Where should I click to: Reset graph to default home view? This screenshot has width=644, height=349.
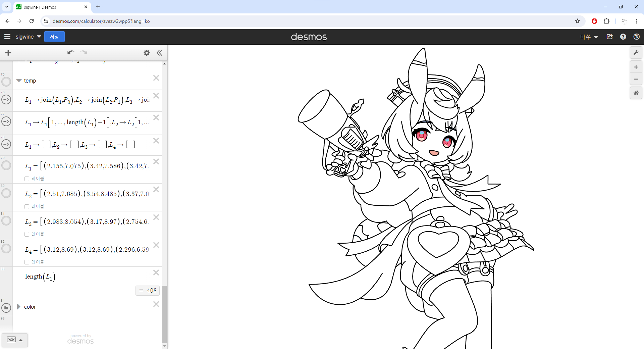[x=636, y=93]
